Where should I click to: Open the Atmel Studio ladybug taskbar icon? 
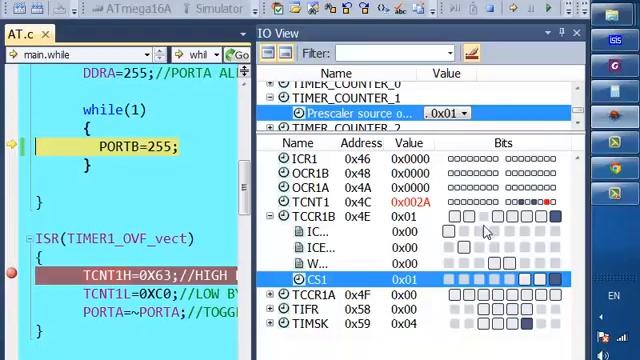click(614, 116)
